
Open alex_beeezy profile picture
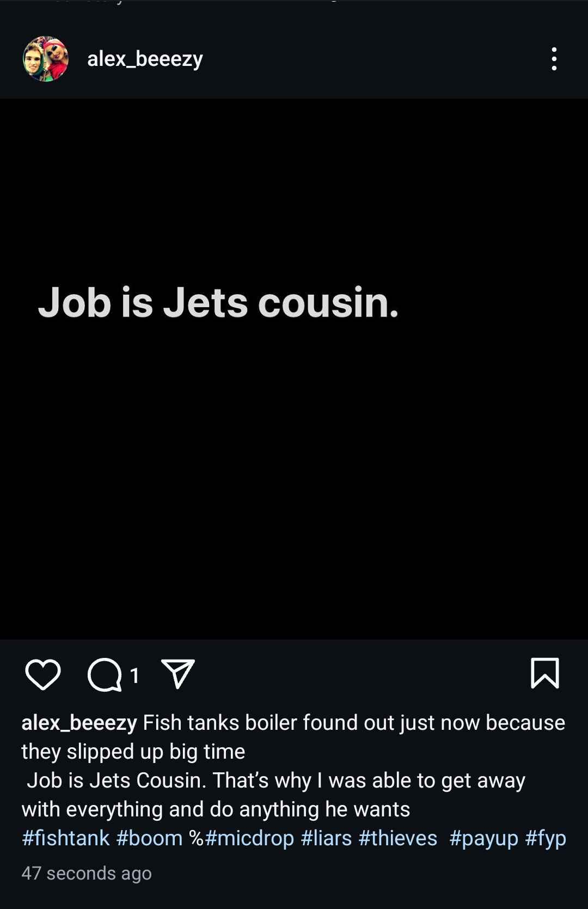point(46,59)
